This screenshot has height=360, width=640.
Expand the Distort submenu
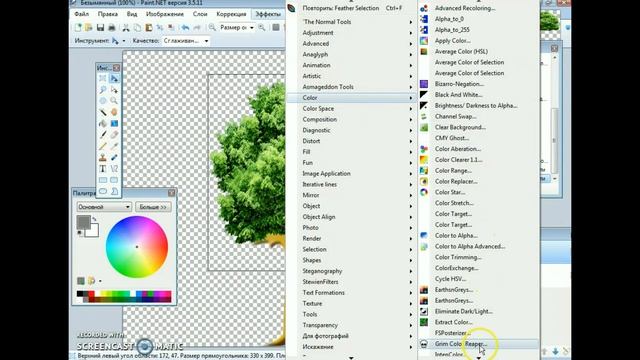(x=351, y=141)
